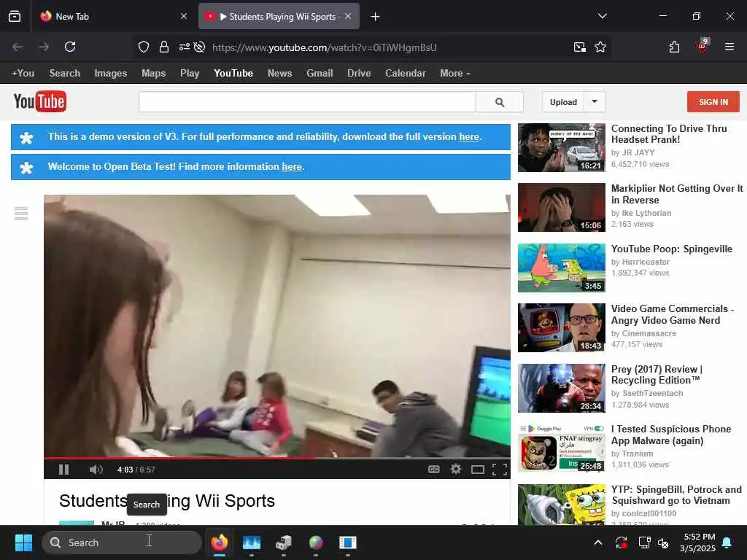The height and width of the screenshot is (560, 747).
Task: Click the autoplay blocked icon in address bar
Action: 200,47
